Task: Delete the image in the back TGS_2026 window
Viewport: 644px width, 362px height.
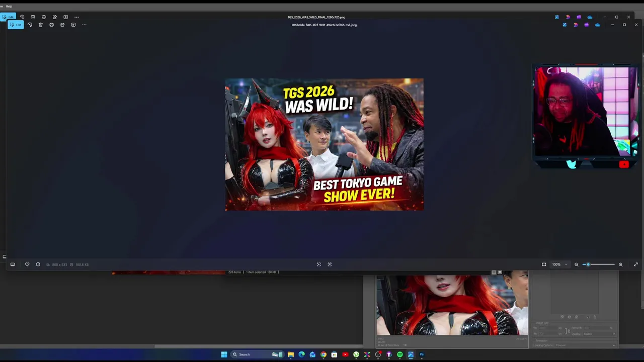Action: [33, 17]
